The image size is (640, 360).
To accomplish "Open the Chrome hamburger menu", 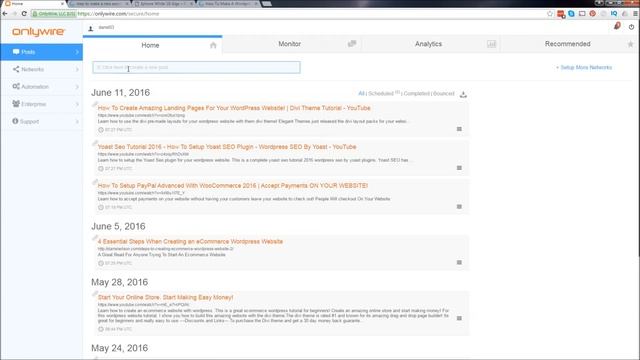I will [636, 13].
